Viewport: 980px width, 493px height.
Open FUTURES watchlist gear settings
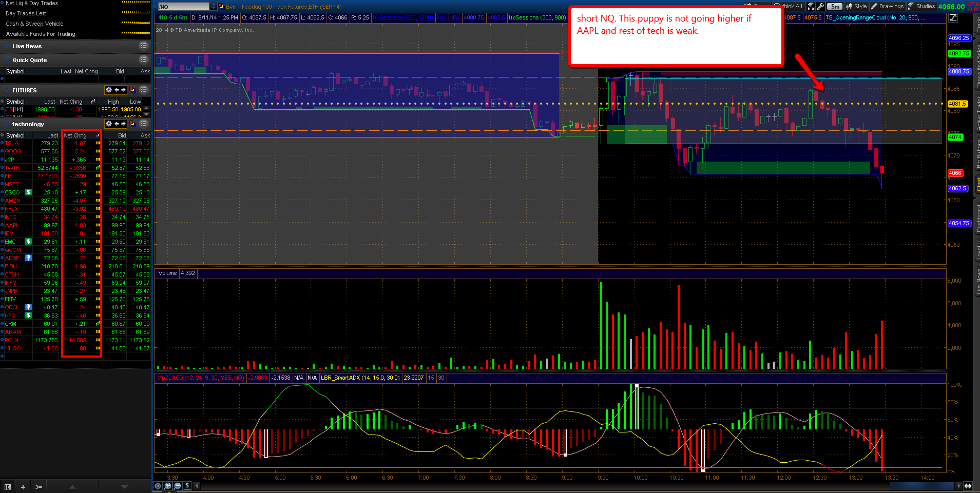109,90
